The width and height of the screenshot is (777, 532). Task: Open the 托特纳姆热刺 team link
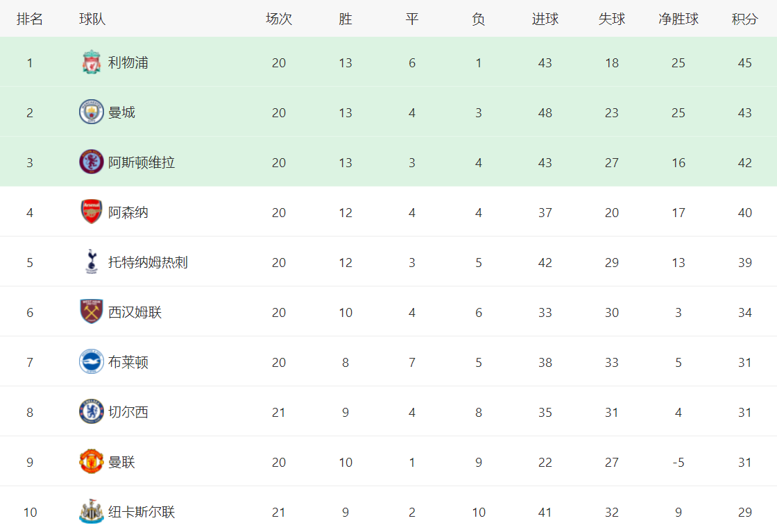click(148, 263)
